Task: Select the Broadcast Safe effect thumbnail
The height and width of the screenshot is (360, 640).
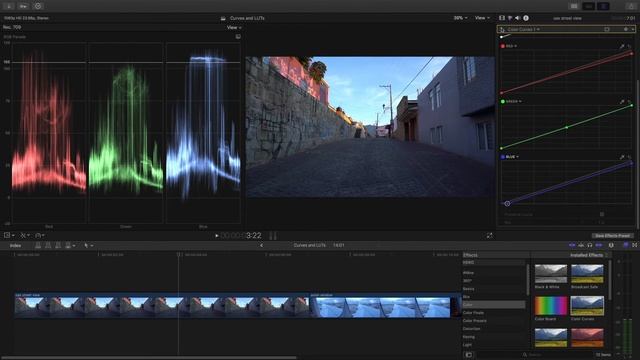Action: pyautogui.click(x=587, y=274)
